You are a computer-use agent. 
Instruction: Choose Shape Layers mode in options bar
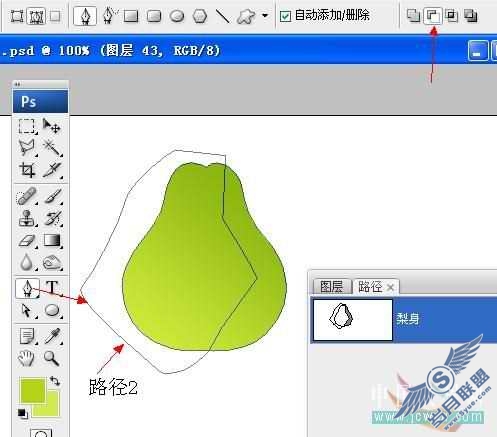[17, 16]
